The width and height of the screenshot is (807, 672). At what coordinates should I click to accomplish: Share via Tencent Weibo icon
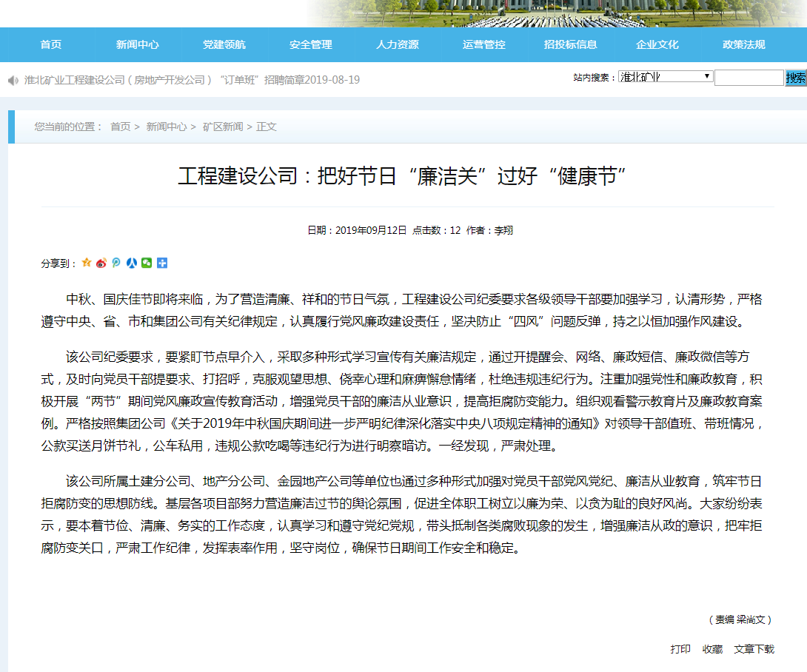pos(116,263)
